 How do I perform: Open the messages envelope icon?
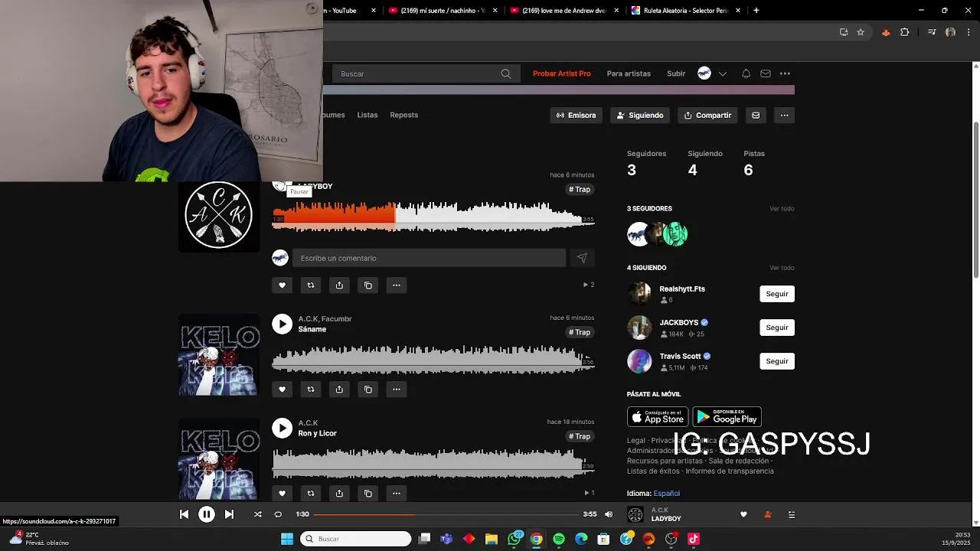tap(766, 73)
